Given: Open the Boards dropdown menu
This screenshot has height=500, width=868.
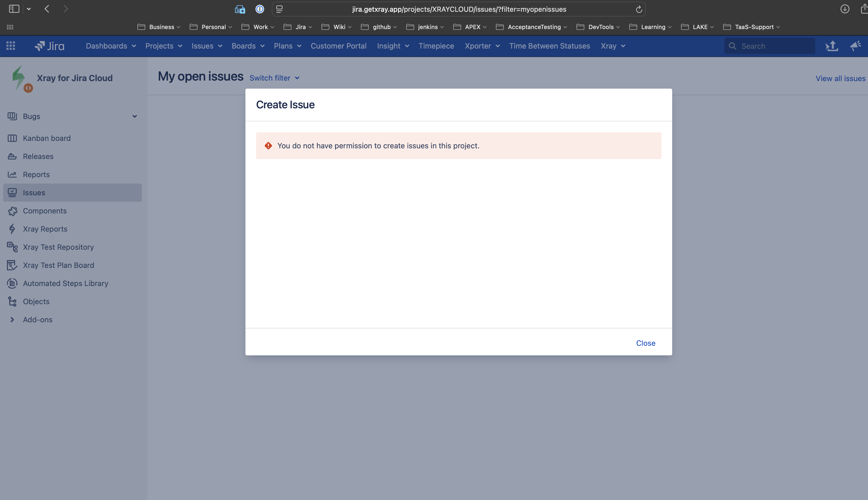Looking at the screenshot, I should coord(248,46).
